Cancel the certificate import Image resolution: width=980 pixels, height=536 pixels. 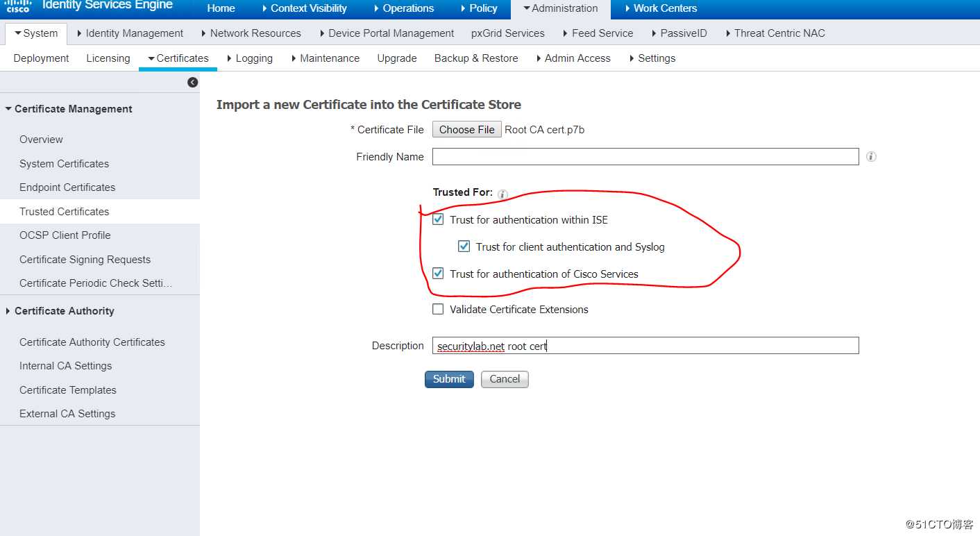(x=505, y=379)
